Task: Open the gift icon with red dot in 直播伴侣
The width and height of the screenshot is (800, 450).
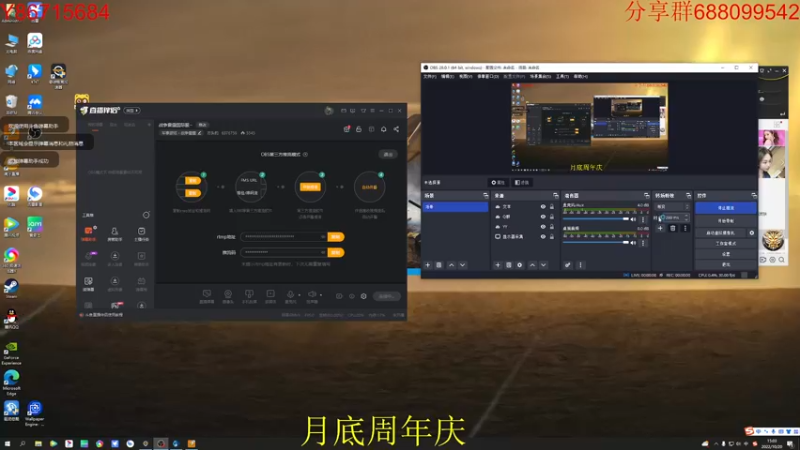Action: pyautogui.click(x=347, y=129)
